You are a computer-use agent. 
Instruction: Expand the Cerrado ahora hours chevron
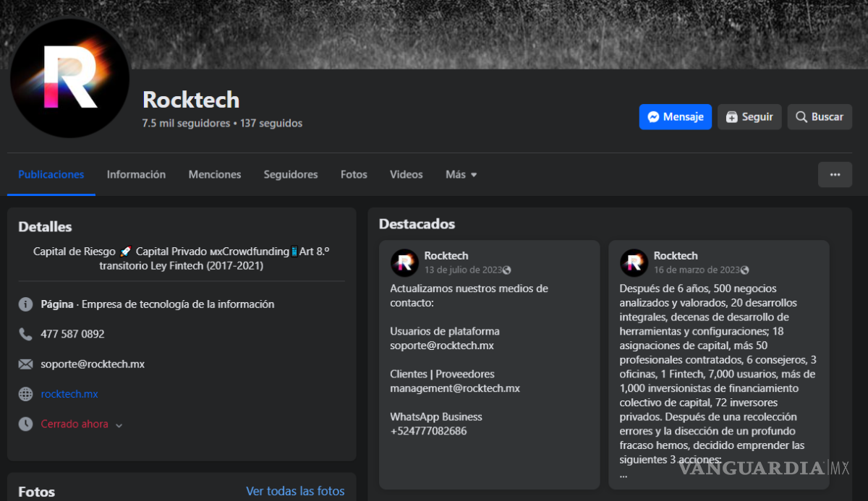pos(119,425)
